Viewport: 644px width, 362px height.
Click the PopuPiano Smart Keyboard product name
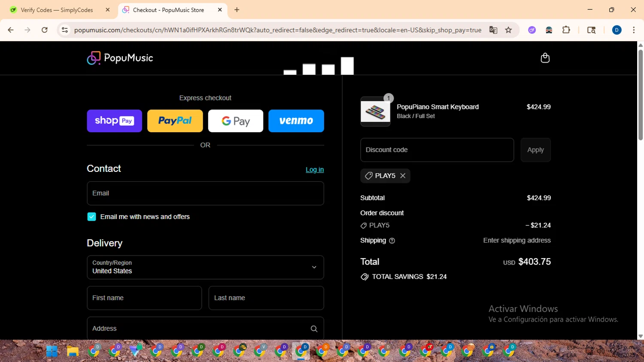[437, 107]
